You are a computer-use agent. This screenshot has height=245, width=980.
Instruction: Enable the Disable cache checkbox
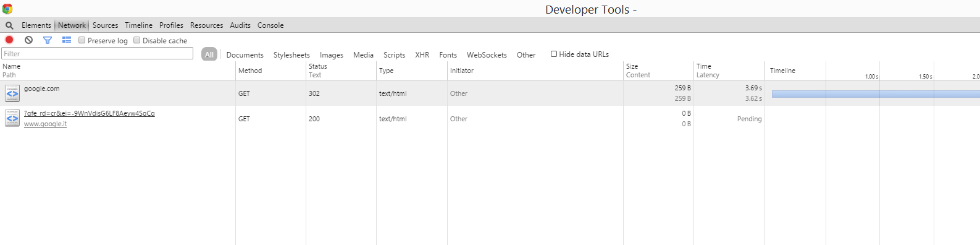pyautogui.click(x=137, y=40)
